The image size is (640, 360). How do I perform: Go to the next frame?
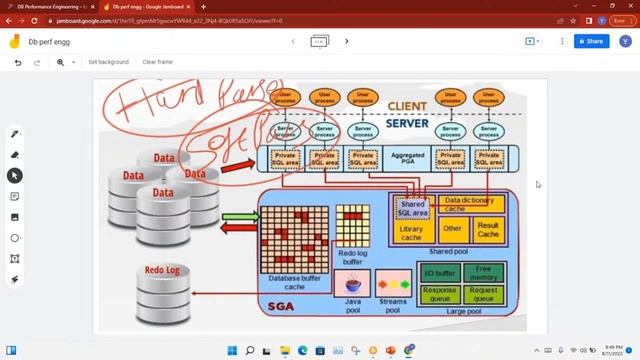coord(347,41)
